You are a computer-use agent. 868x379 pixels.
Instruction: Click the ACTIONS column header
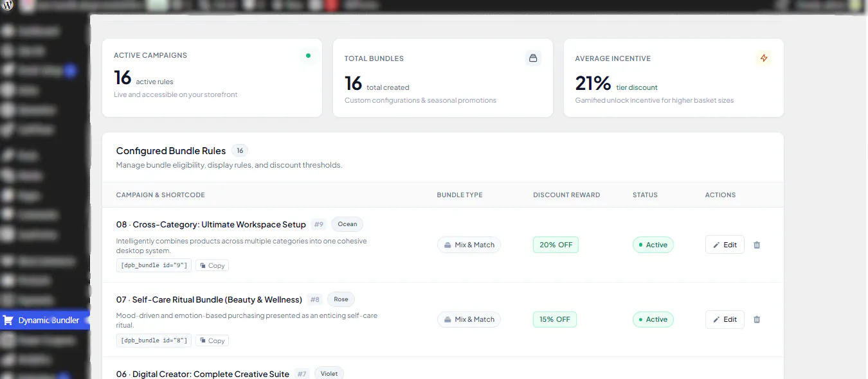click(x=720, y=195)
